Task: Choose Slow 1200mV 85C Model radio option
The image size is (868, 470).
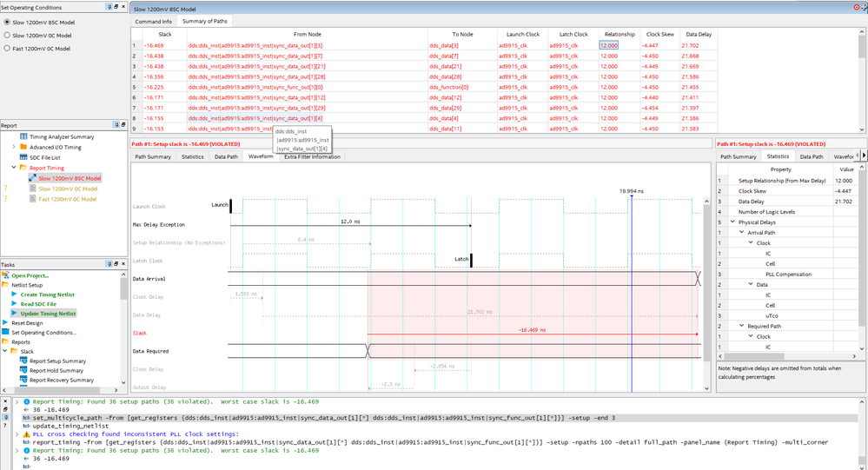Action: [8, 22]
